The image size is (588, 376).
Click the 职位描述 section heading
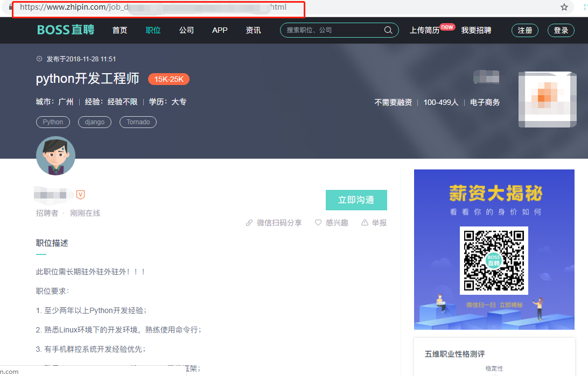point(52,243)
